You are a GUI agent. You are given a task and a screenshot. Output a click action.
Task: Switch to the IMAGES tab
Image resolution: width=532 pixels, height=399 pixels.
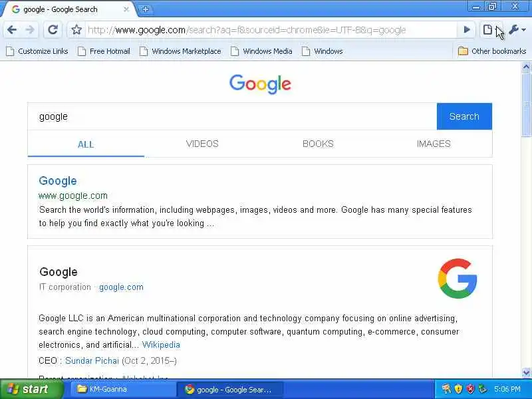tap(434, 144)
